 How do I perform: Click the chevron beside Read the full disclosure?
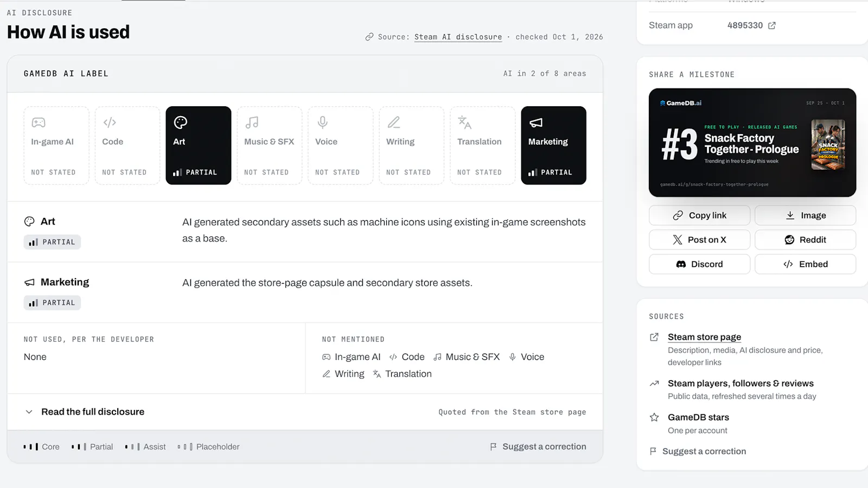click(x=29, y=412)
